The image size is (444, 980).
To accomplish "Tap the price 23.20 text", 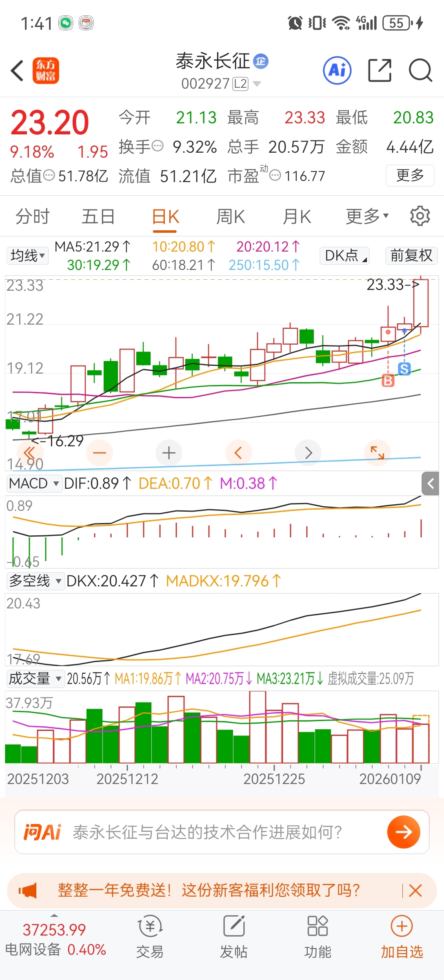I will click(x=50, y=122).
